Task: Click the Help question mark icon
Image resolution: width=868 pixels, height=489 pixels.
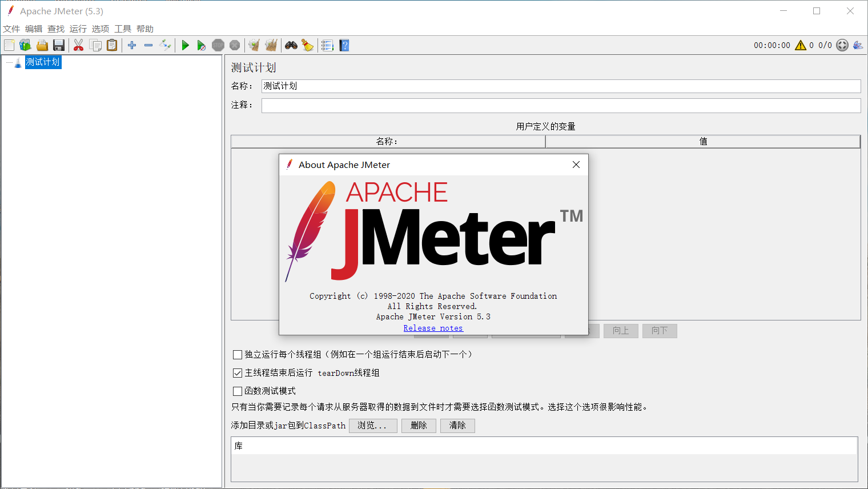Action: [x=344, y=45]
